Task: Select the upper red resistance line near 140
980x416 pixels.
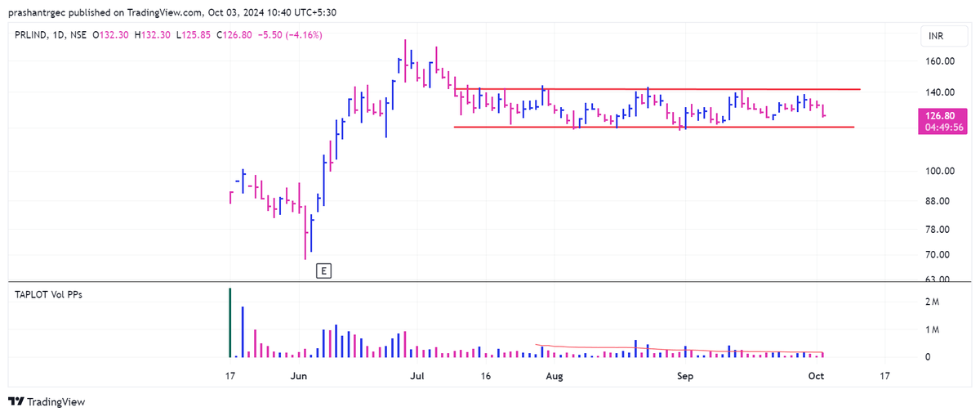Action: [x=657, y=88]
